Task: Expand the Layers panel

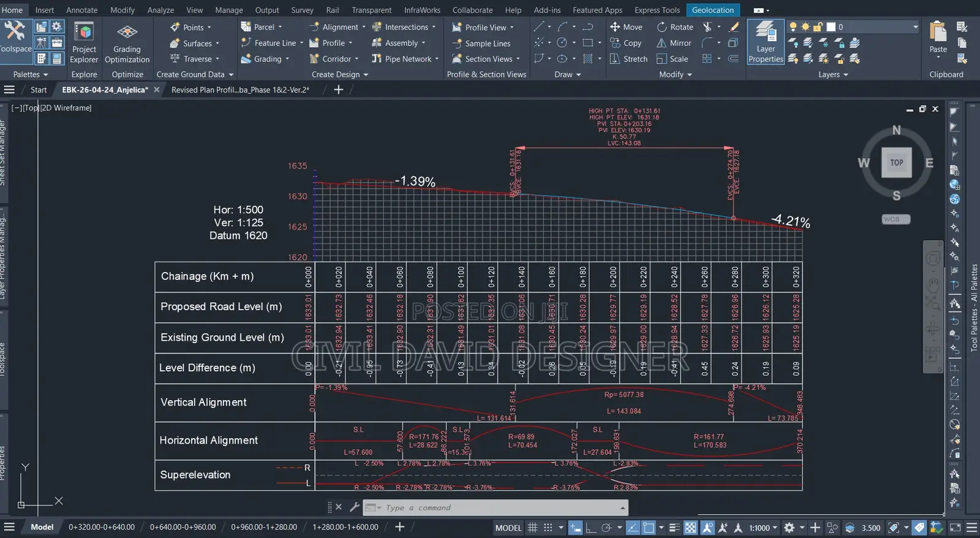Action: pos(833,74)
